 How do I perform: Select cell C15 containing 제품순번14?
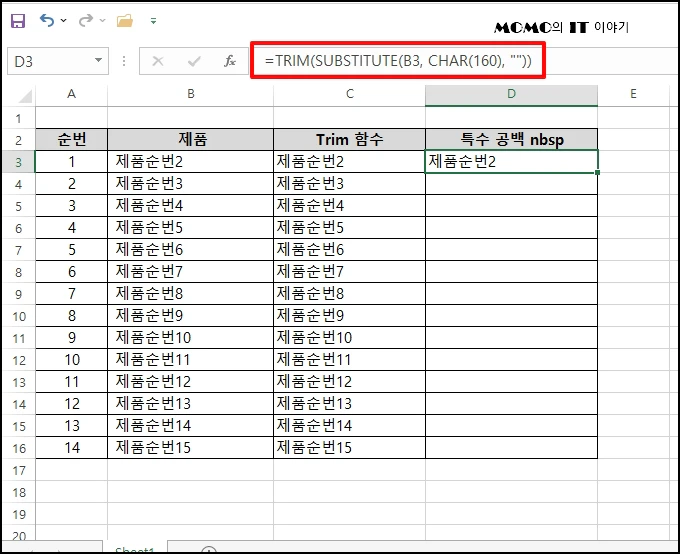coord(350,426)
